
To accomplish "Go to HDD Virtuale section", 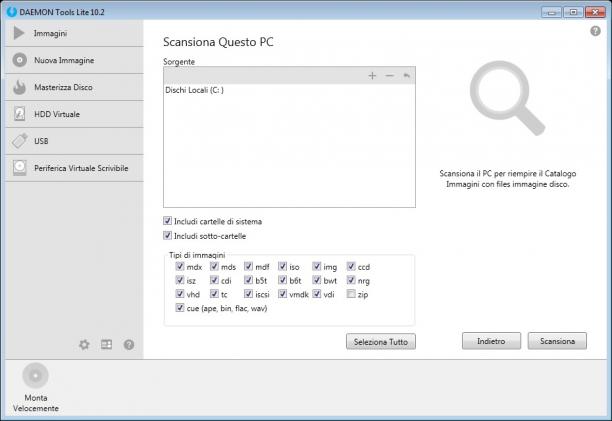I will (x=74, y=114).
